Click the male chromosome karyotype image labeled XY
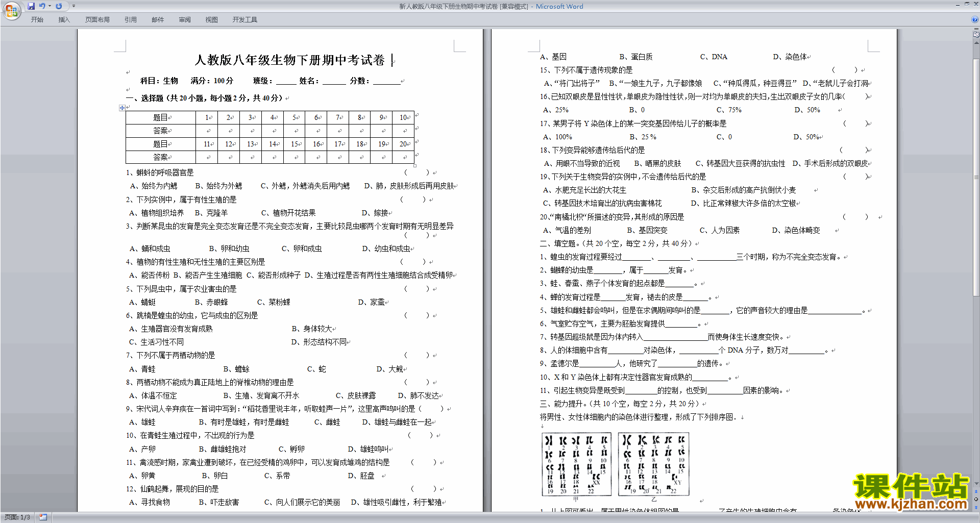980x523 pixels. point(653,464)
